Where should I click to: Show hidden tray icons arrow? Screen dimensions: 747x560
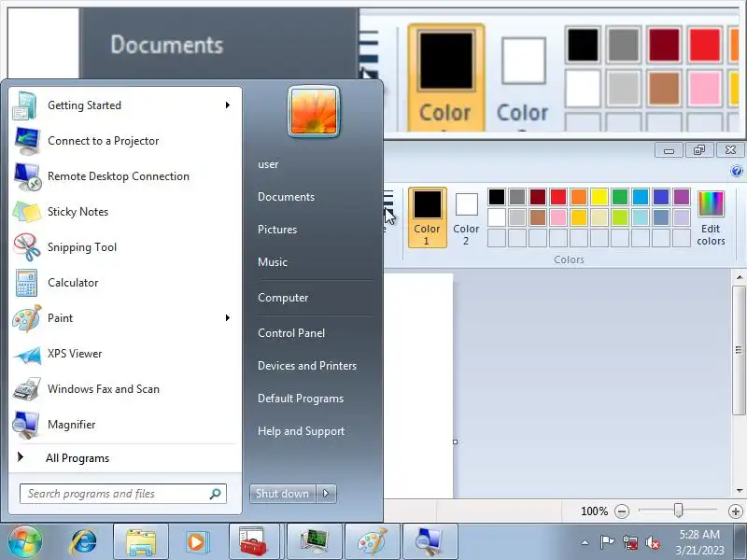click(x=585, y=542)
